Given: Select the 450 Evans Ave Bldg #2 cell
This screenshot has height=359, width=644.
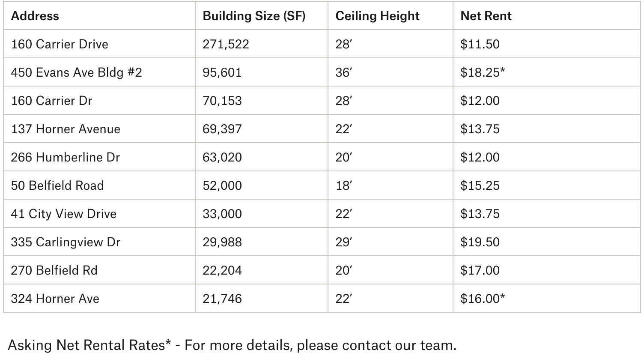Looking at the screenshot, I should [76, 72].
